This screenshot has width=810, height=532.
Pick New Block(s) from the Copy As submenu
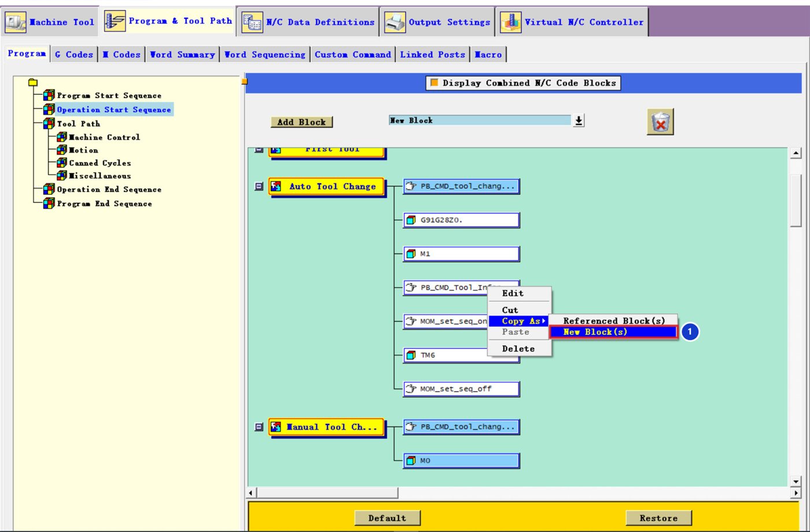coord(613,332)
